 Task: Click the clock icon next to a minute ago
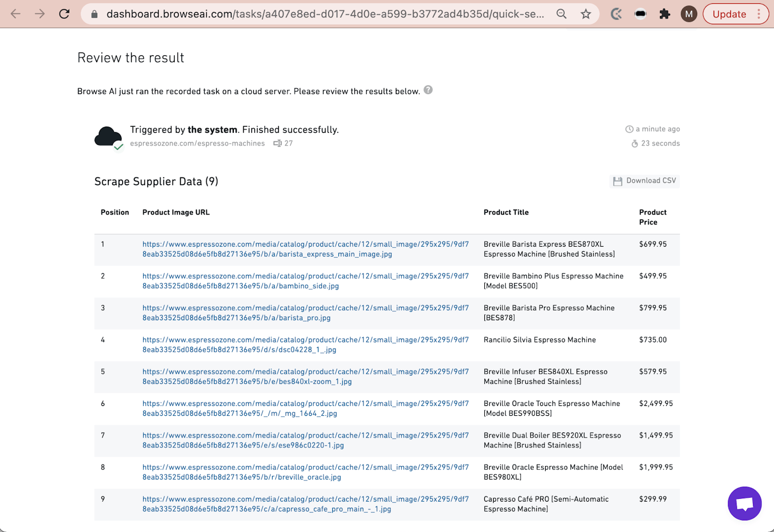(x=629, y=129)
